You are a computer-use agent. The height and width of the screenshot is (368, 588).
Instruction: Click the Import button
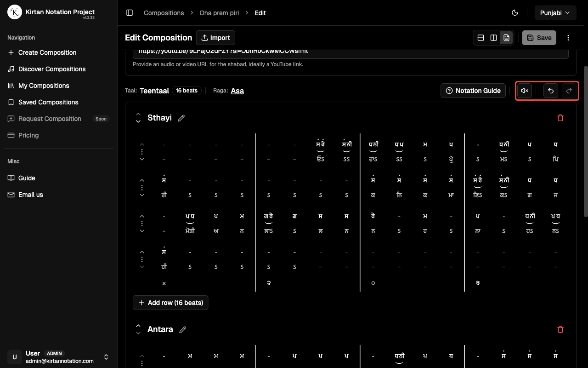[215, 38]
